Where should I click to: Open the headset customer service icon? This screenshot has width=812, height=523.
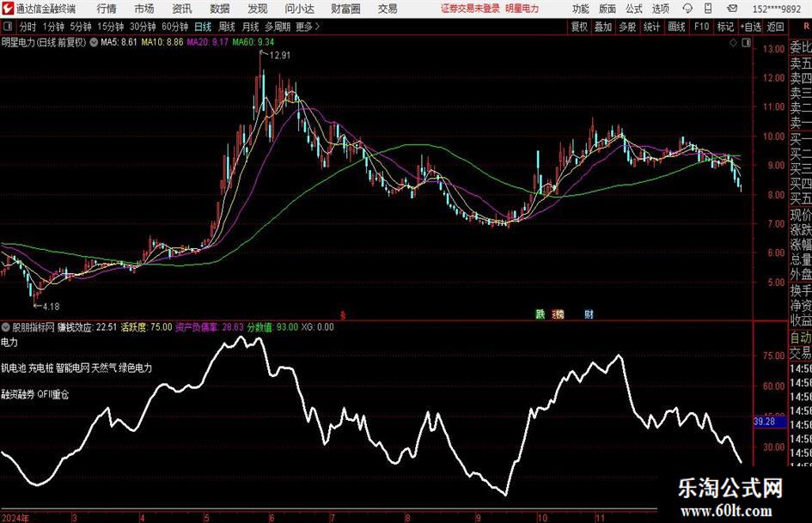tap(687, 9)
